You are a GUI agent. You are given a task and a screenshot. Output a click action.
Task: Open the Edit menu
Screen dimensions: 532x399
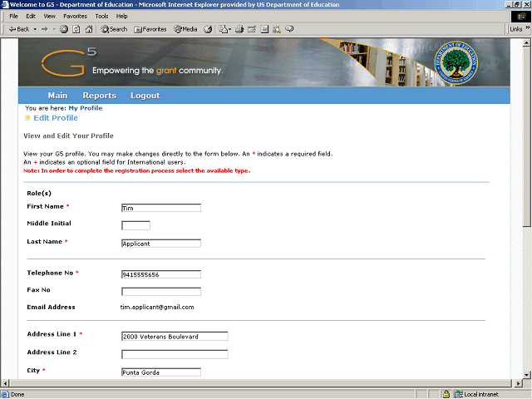click(x=31, y=17)
